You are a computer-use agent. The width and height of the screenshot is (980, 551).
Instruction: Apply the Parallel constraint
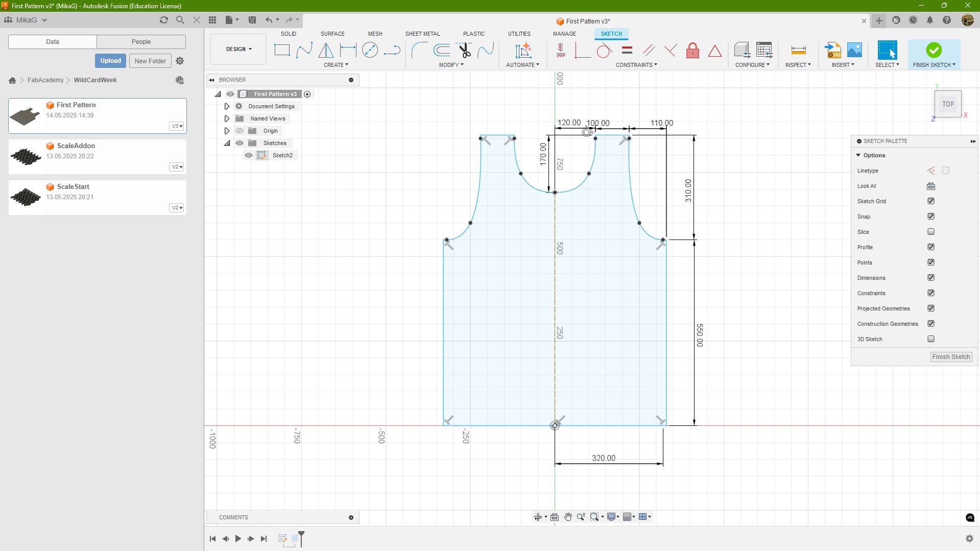click(649, 50)
